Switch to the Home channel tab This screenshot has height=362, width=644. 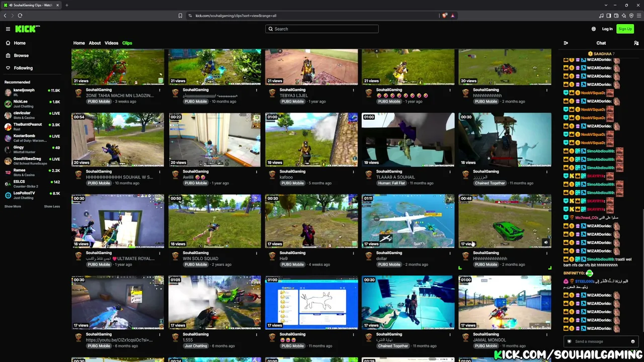79,43
